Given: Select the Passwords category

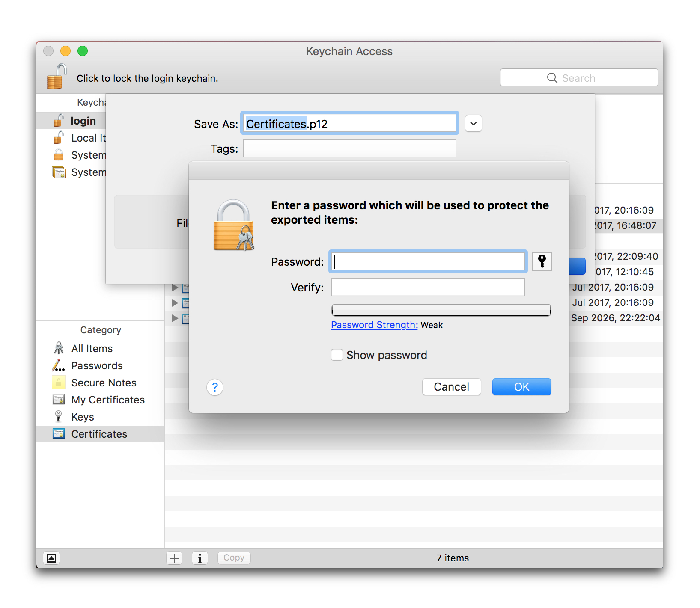Looking at the screenshot, I should coord(97,366).
